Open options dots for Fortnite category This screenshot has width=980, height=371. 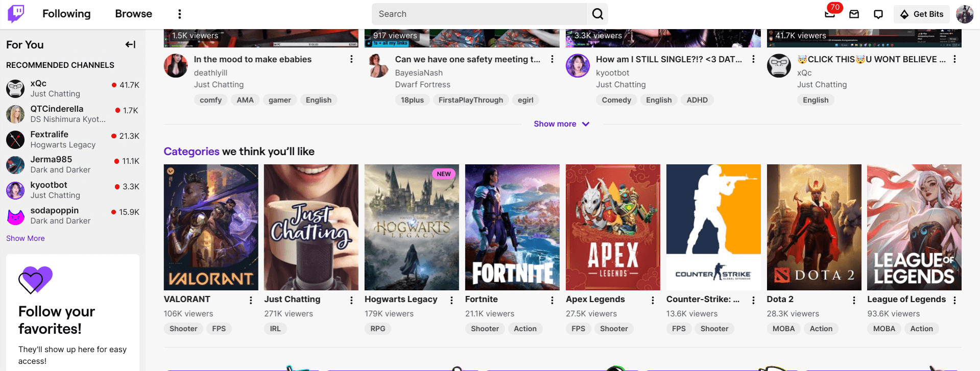[552, 300]
